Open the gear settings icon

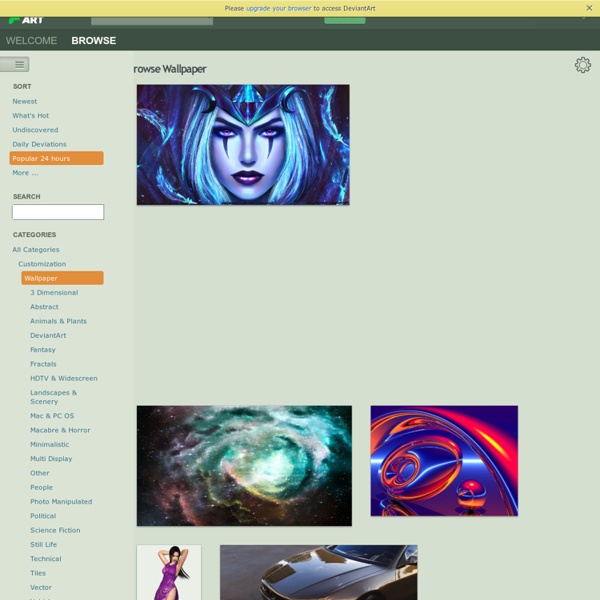click(582, 65)
